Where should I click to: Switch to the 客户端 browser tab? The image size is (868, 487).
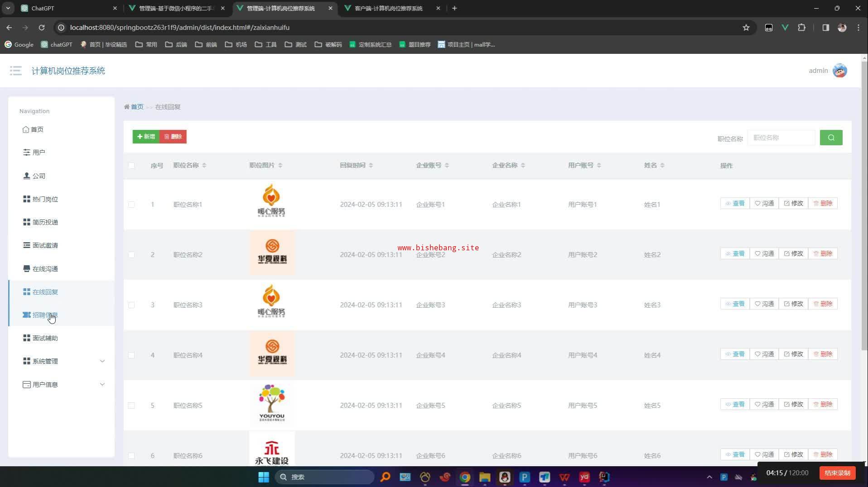(388, 8)
